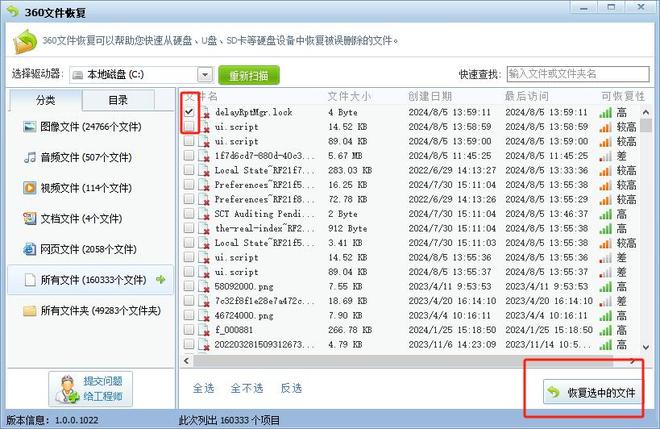Select 视频文件 category icon
660x429 pixels.
30,188
